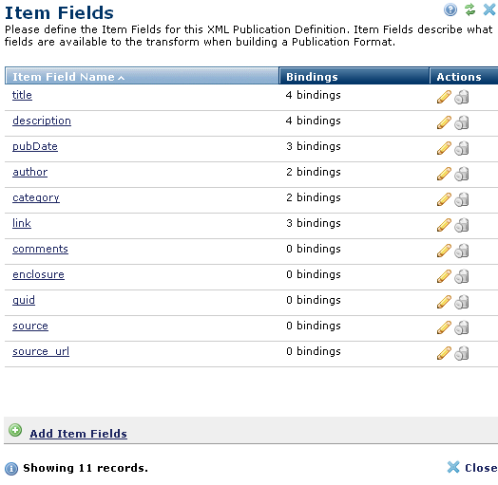Delete the description item field
The width and height of the screenshot is (498, 485).
(462, 123)
